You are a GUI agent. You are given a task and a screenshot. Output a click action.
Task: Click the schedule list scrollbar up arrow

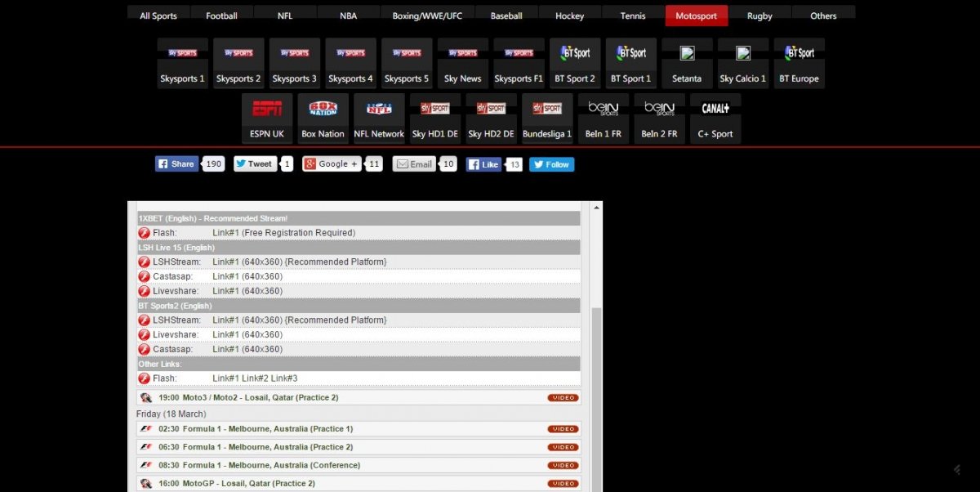(x=596, y=208)
